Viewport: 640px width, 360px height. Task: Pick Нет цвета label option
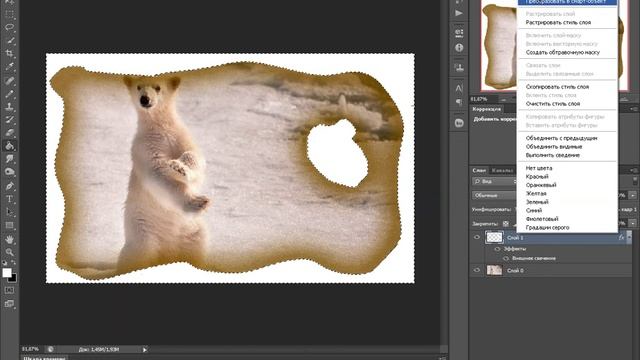539,168
